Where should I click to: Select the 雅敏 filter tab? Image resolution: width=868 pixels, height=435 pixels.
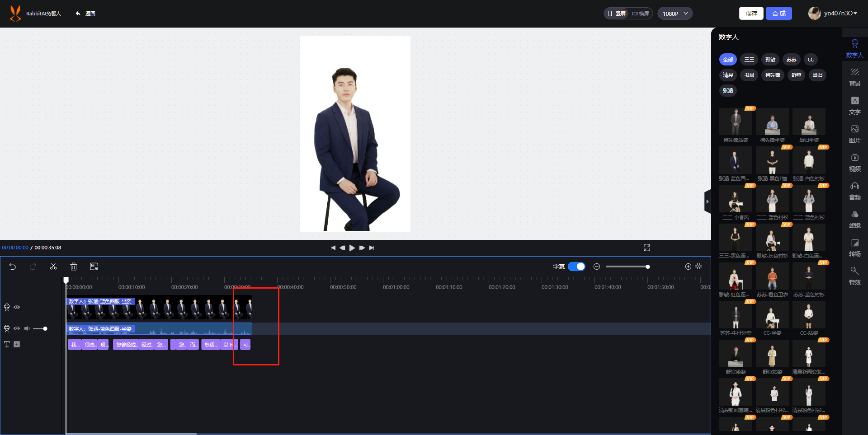[x=770, y=60]
